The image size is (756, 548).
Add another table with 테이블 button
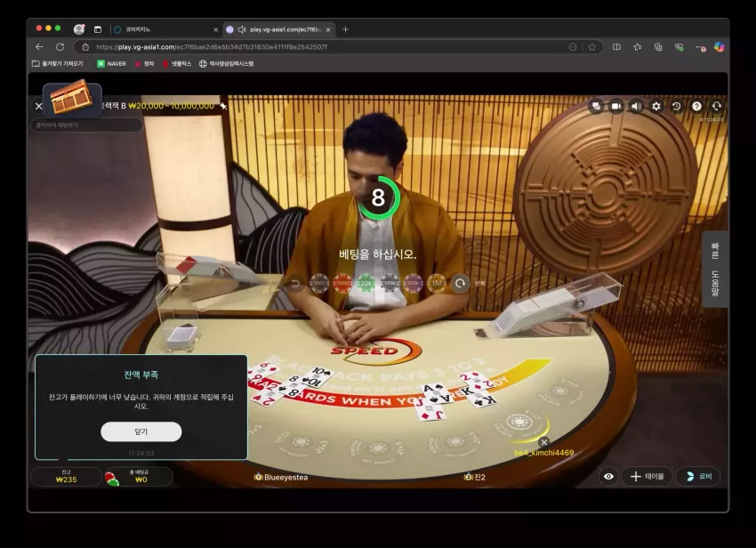tap(647, 477)
